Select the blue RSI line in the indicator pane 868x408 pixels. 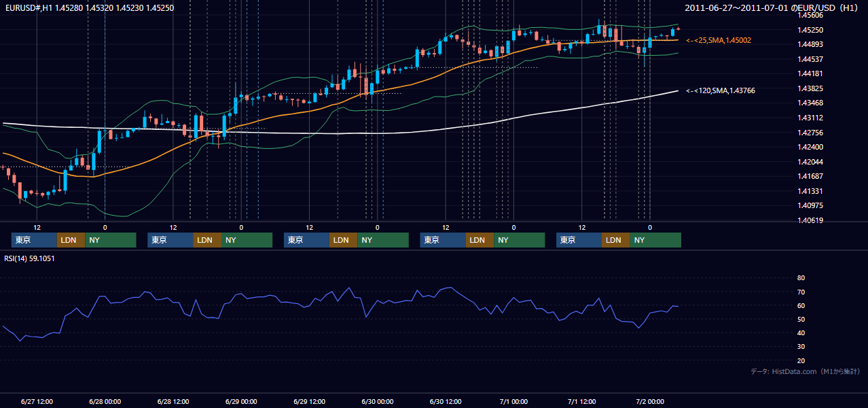(x=340, y=296)
